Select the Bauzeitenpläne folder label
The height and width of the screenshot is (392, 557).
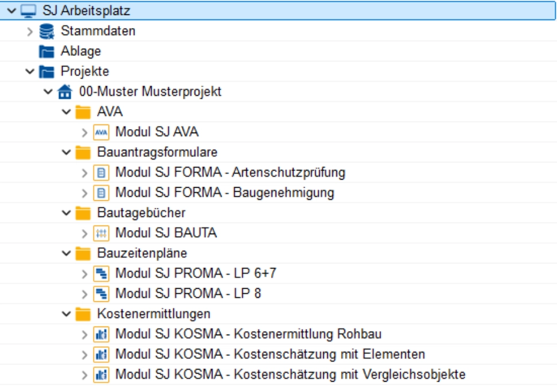click(142, 253)
